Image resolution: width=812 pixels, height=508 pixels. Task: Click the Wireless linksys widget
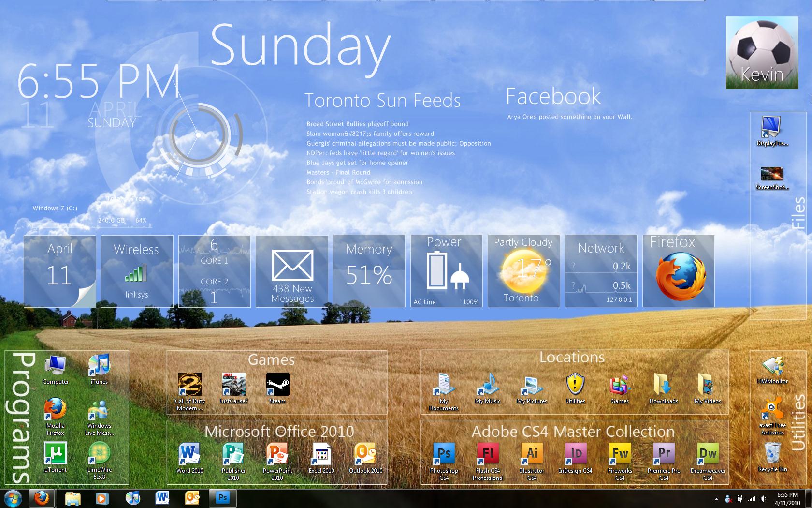pos(137,271)
